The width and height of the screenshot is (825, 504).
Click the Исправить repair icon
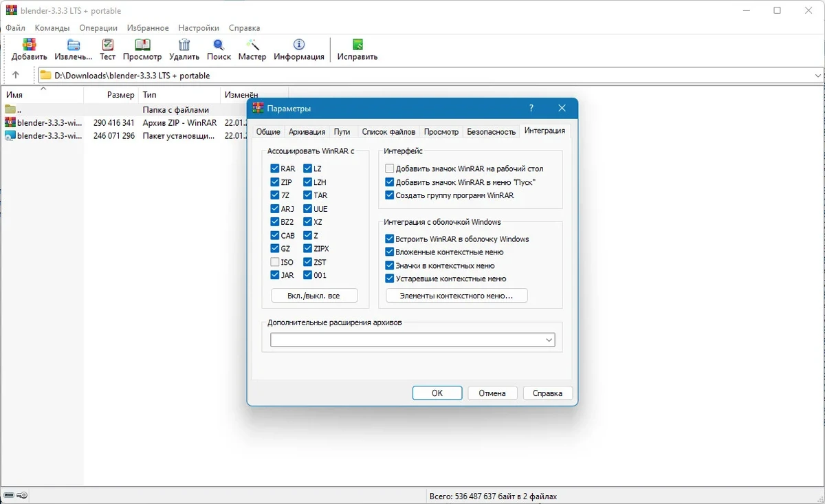click(x=357, y=45)
